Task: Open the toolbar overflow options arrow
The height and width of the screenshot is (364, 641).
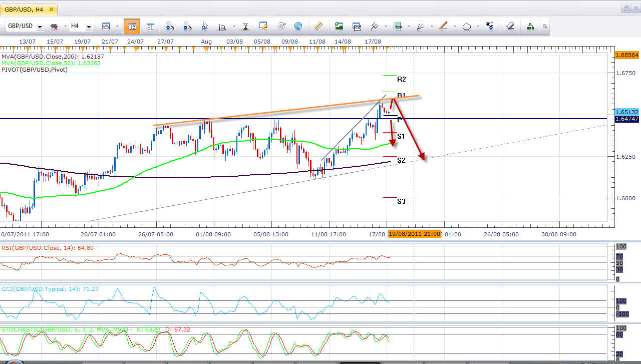Action: 544,26
